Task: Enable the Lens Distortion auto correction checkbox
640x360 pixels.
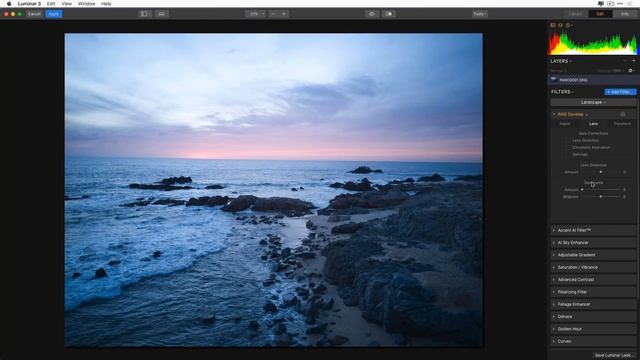Action: (x=569, y=140)
